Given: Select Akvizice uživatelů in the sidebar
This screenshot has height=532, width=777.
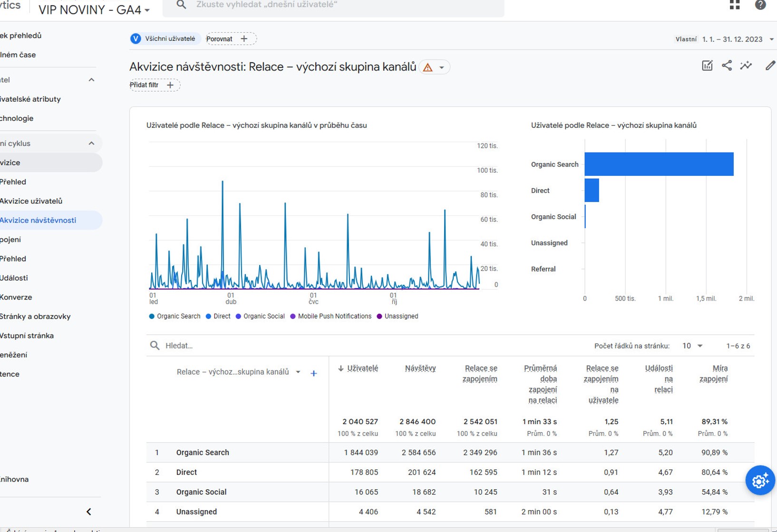Looking at the screenshot, I should [31, 201].
